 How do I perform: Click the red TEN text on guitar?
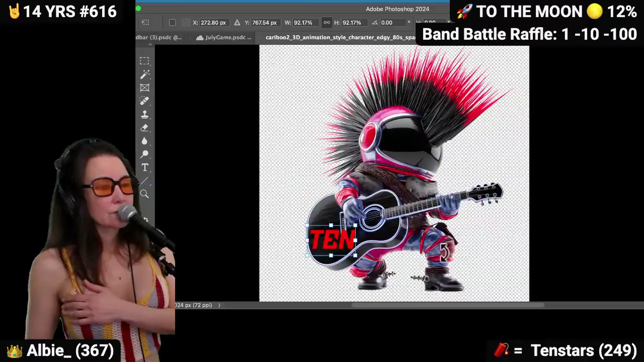click(x=332, y=240)
